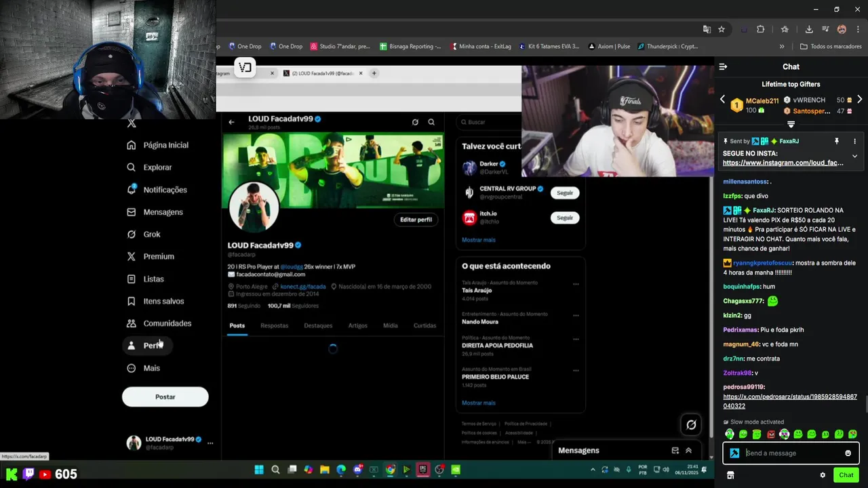Click the refresh icon in profile header
Screen dimensions: 868x488
[415, 122]
